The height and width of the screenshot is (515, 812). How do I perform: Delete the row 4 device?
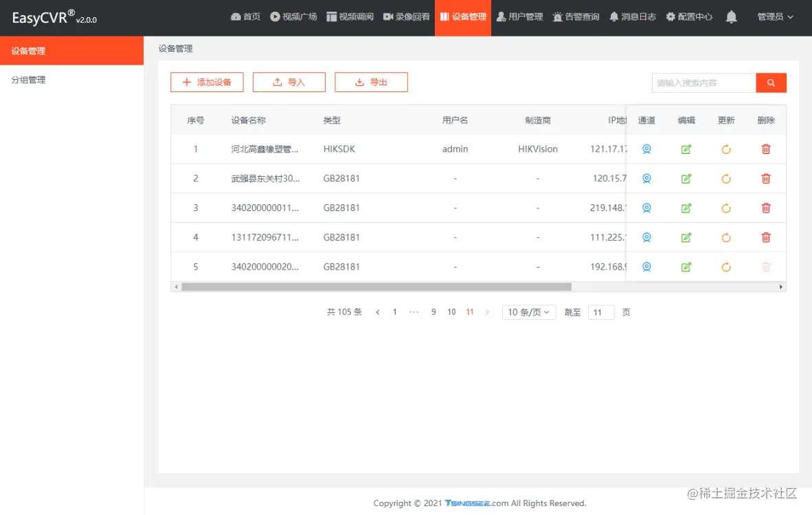coord(766,238)
